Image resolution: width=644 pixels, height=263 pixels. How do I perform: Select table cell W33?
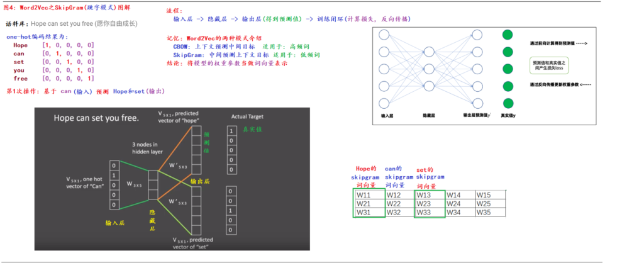pos(430,213)
